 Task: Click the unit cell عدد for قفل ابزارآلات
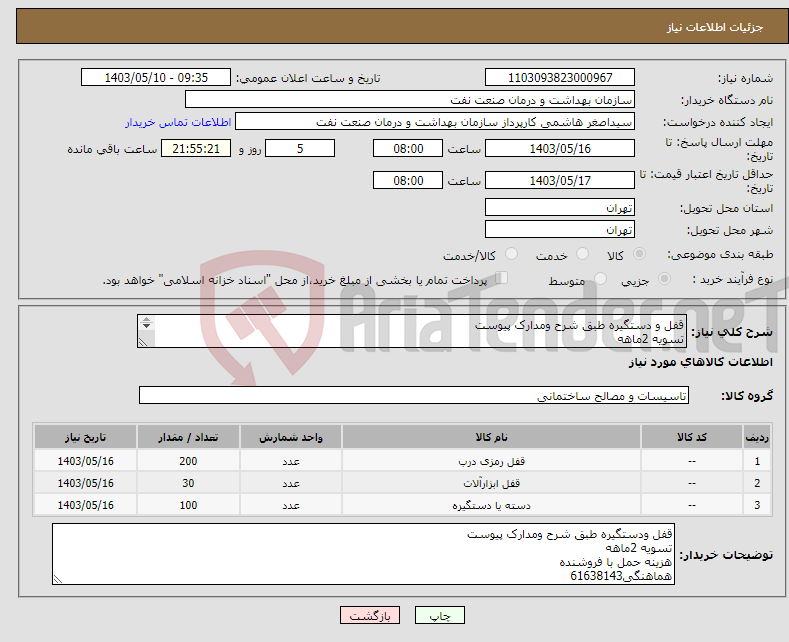(291, 483)
